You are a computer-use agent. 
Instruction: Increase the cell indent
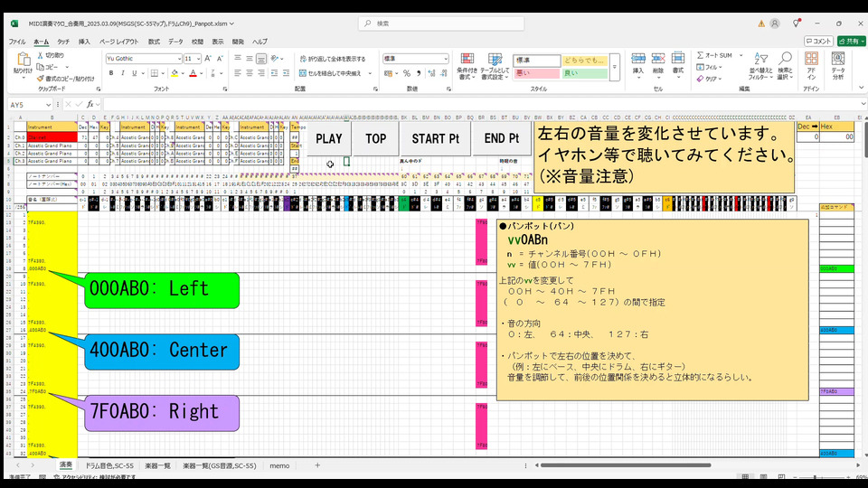286,73
